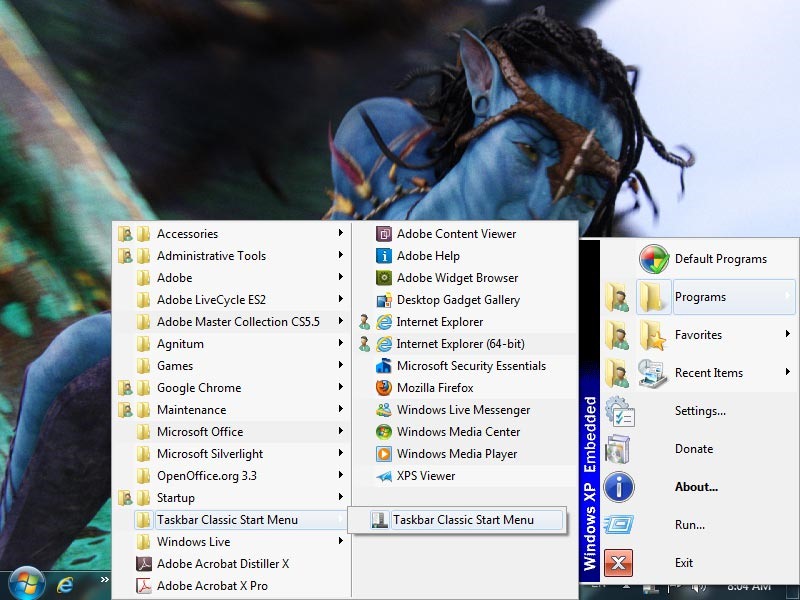
Task: Click the Adobe folder label
Action: [x=174, y=278]
